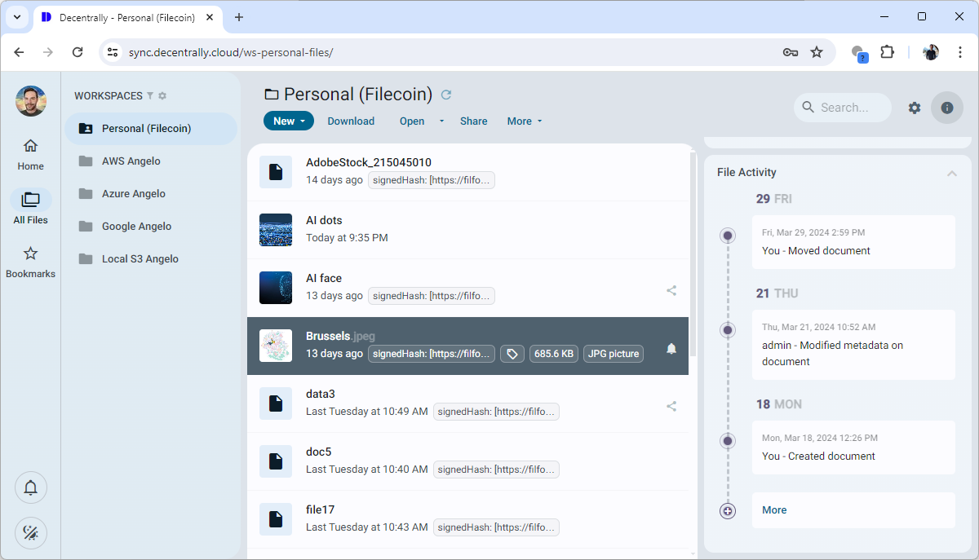Click the Mar 29 timeline marker dot

[728, 236]
